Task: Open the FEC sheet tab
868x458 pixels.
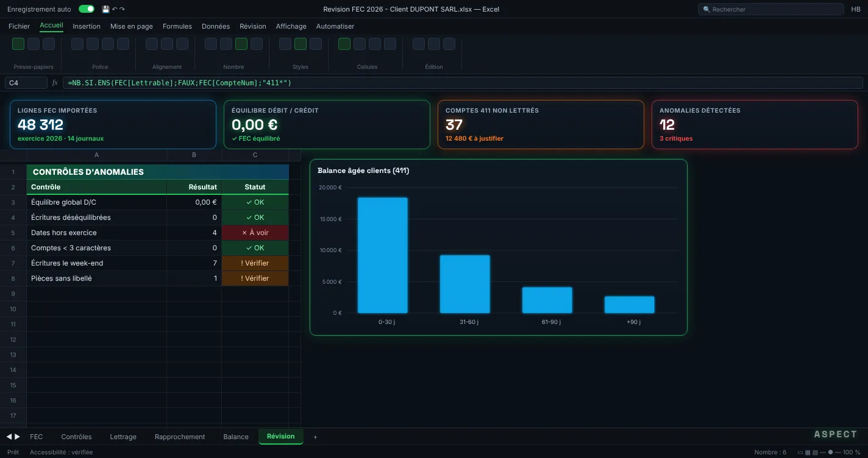Action: tap(37, 437)
